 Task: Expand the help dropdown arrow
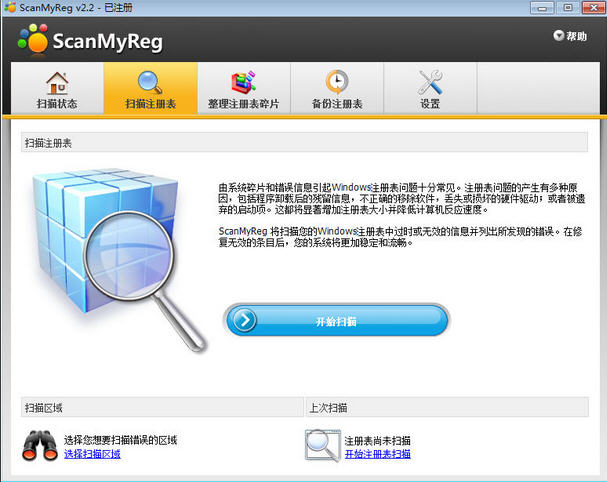tap(558, 36)
